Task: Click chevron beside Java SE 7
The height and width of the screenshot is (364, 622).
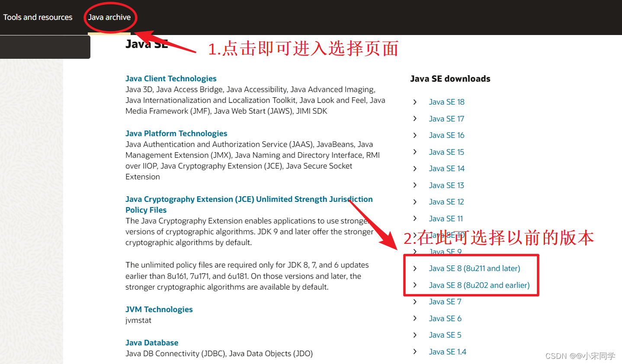Action: tap(415, 302)
